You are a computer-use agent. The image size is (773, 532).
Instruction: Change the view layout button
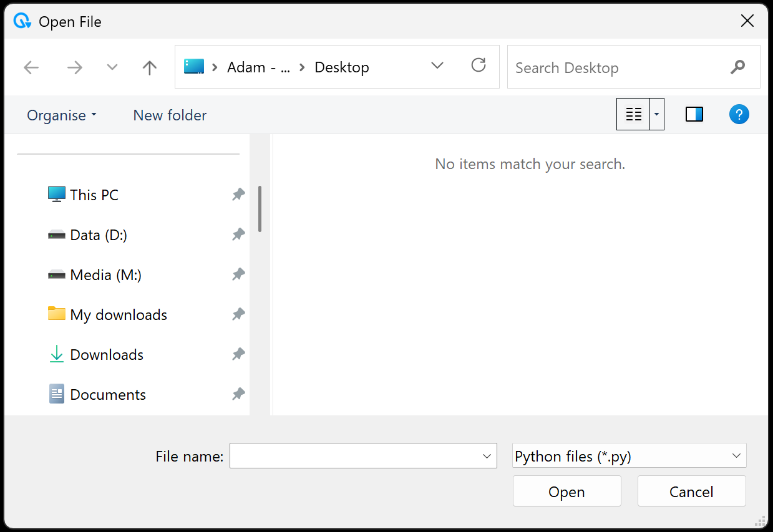coord(633,114)
